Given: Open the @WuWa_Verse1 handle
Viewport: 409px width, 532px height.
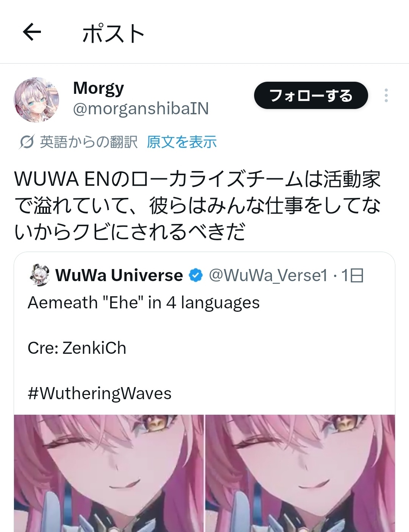Looking at the screenshot, I should 268,276.
